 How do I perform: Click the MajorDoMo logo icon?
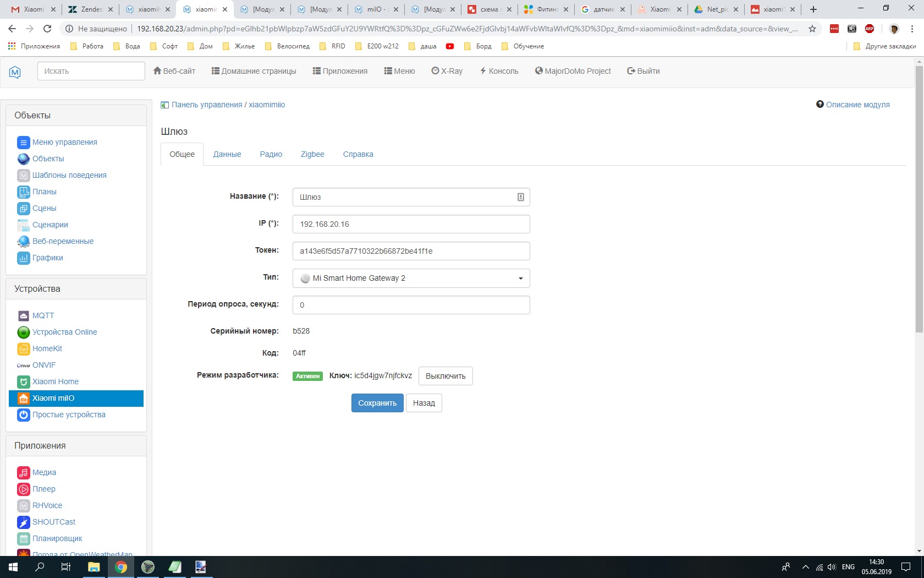click(x=15, y=72)
